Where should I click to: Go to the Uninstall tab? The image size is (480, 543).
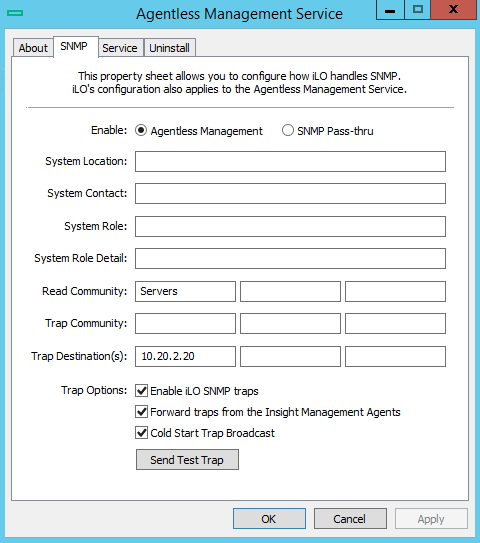(x=169, y=48)
